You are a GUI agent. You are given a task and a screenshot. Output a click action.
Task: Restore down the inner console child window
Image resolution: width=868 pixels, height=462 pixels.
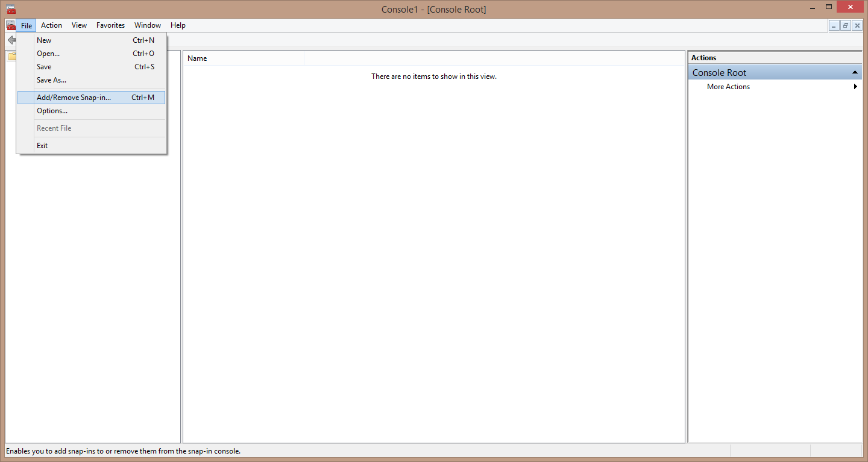[846, 25]
